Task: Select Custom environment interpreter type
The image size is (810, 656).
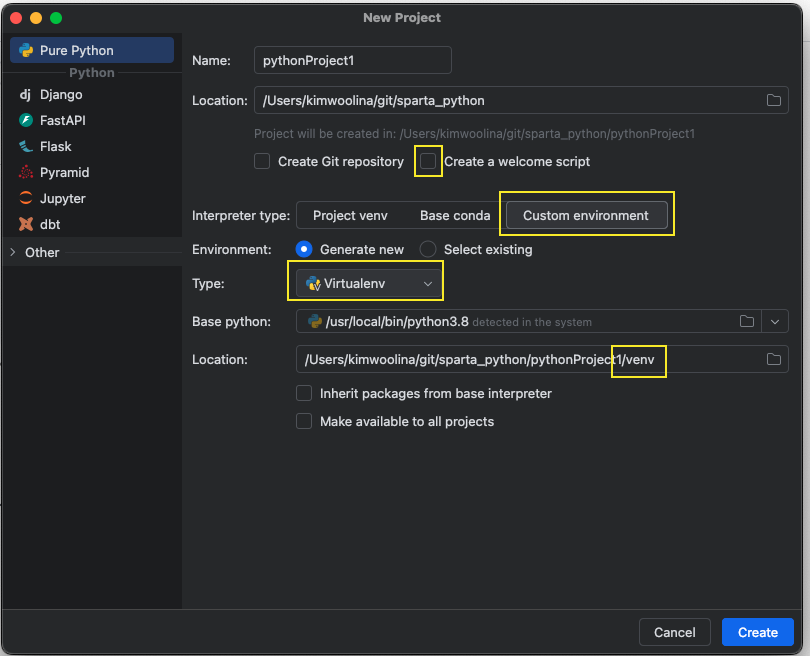Action: pos(586,215)
